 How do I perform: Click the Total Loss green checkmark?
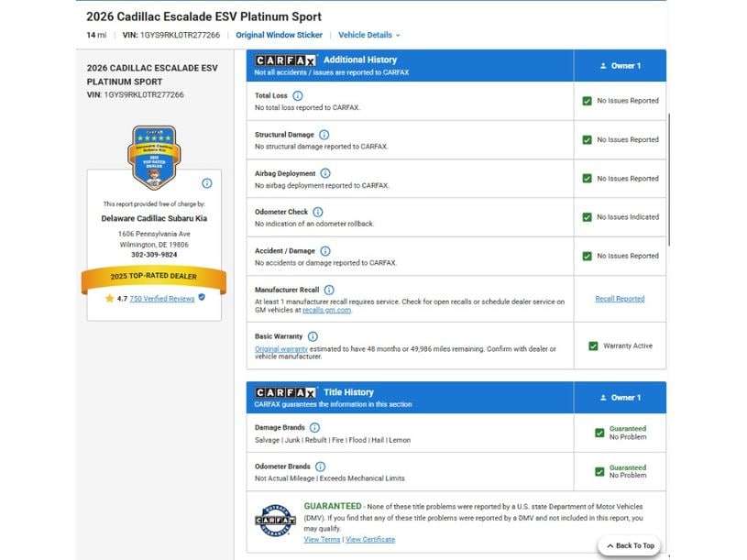[x=587, y=101]
